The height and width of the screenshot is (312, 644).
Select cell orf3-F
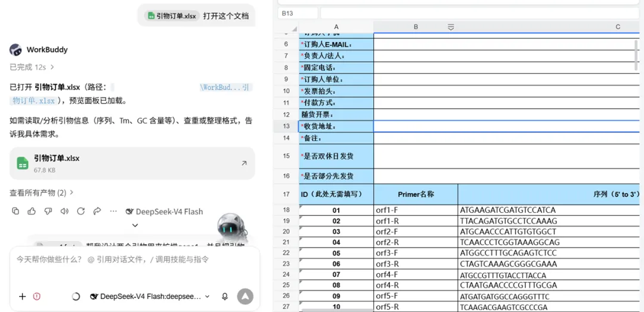coord(416,253)
